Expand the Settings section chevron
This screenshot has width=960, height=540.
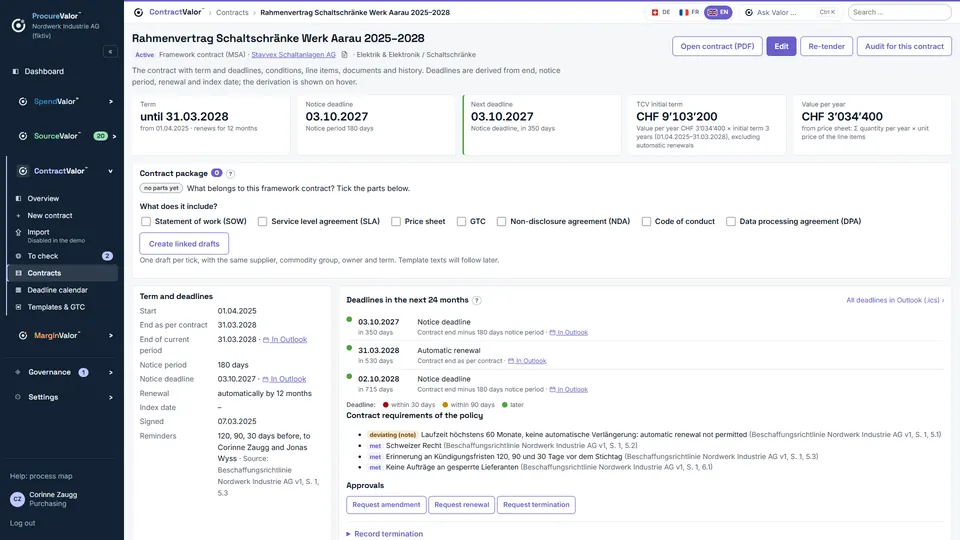point(111,397)
